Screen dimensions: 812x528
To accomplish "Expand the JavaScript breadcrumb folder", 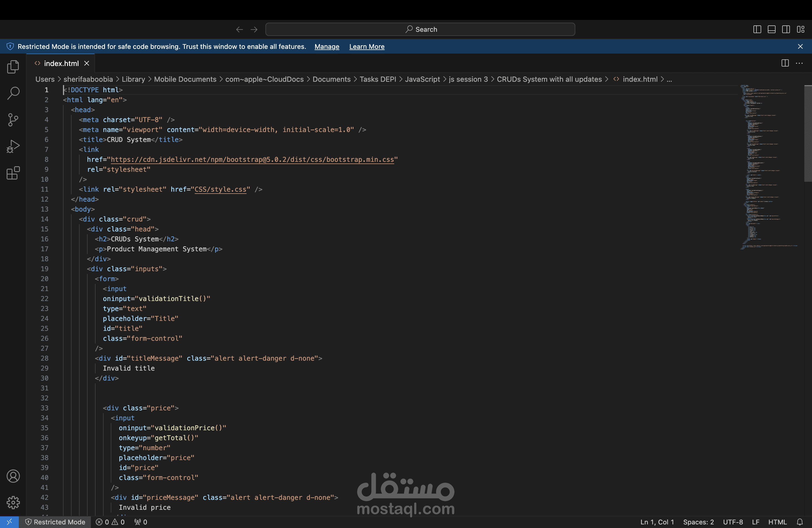I will pos(422,79).
